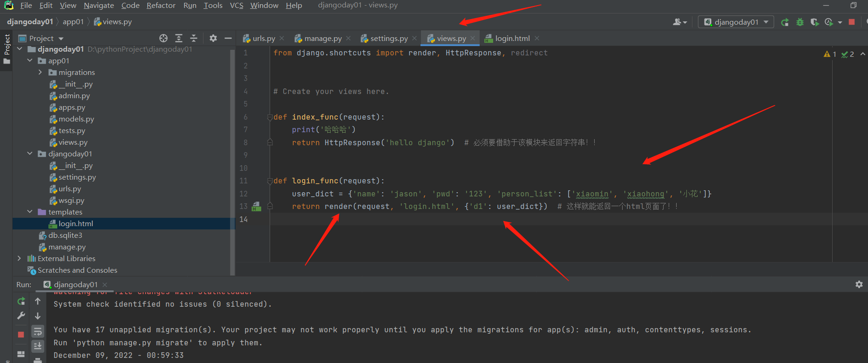
Task: Stop the process in the Run panel
Action: coord(21,335)
